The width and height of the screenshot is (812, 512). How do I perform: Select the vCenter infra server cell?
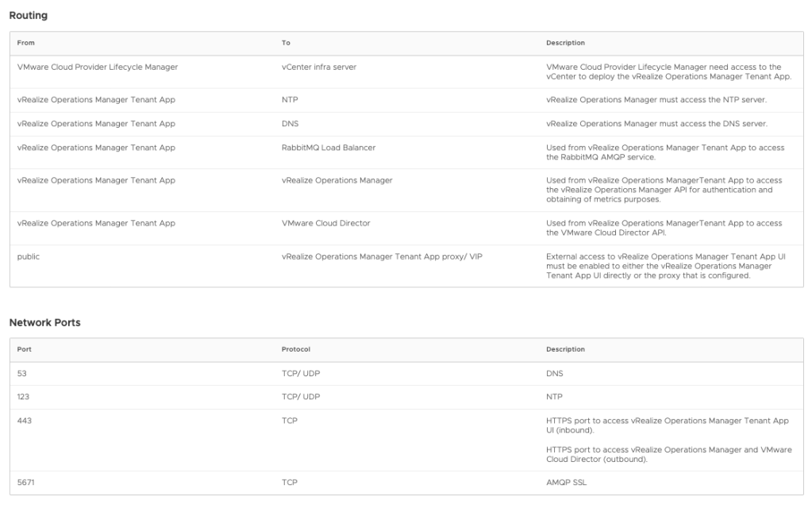(319, 67)
